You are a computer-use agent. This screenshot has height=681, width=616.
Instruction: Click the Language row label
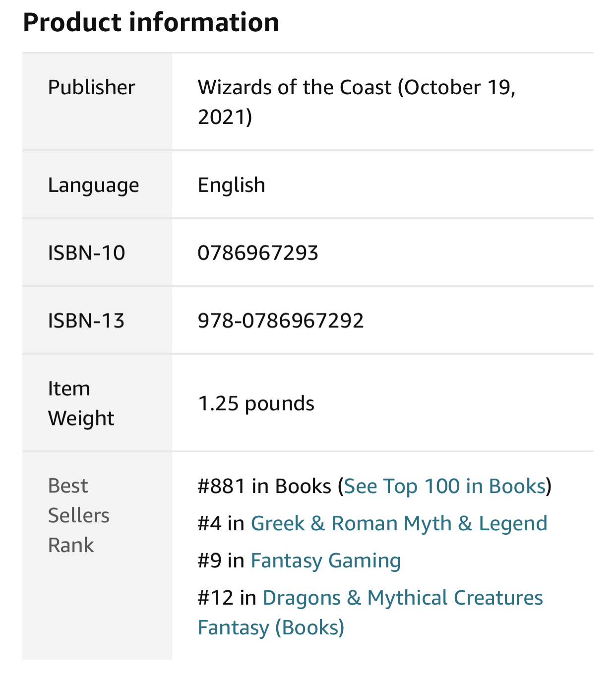(93, 186)
